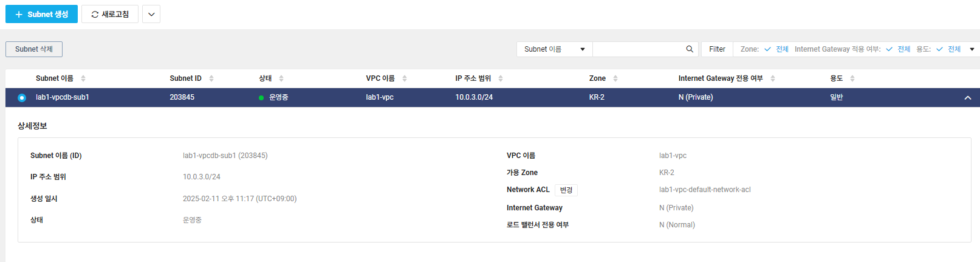This screenshot has height=262, width=980.
Task: Click the Network ACL 변경 button
Action: click(566, 190)
